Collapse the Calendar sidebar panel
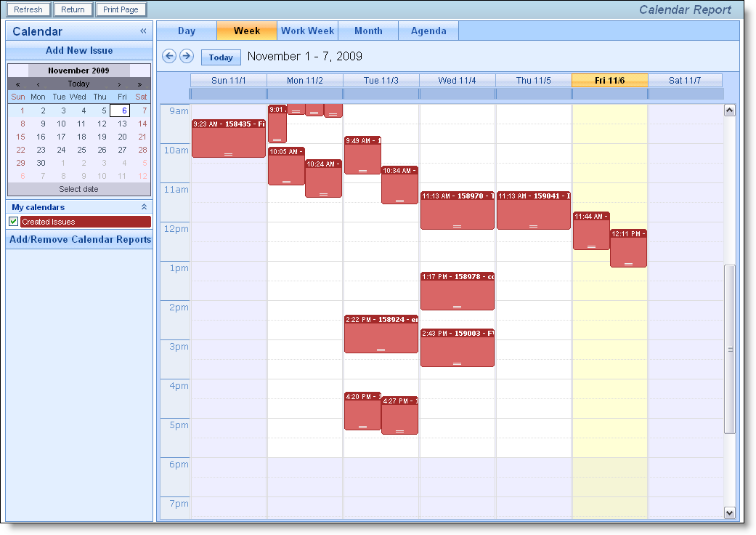This screenshot has height=535, width=756. [x=143, y=31]
